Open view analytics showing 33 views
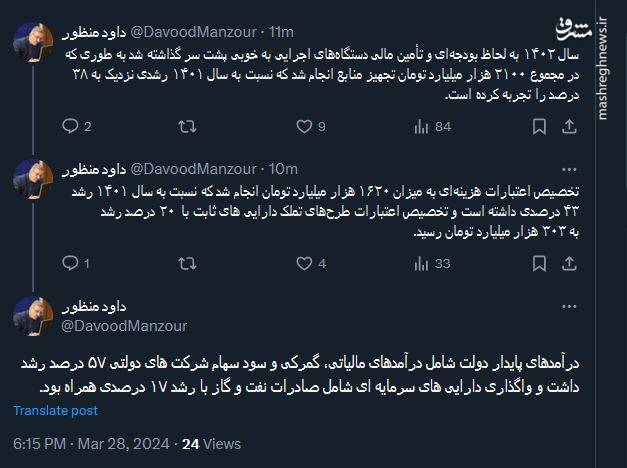 point(420,264)
